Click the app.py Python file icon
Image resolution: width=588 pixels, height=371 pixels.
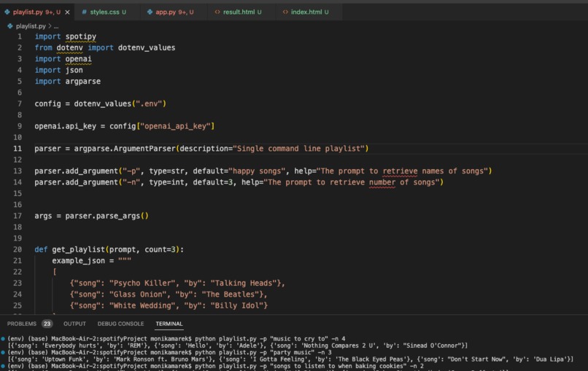(x=150, y=12)
